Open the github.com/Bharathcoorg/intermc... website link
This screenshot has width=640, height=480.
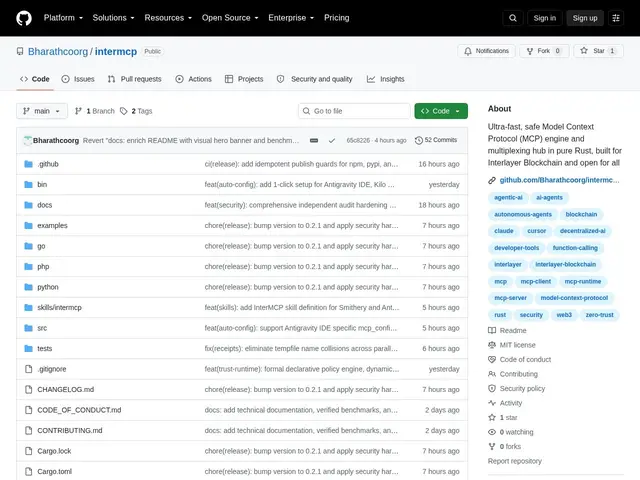(x=559, y=180)
